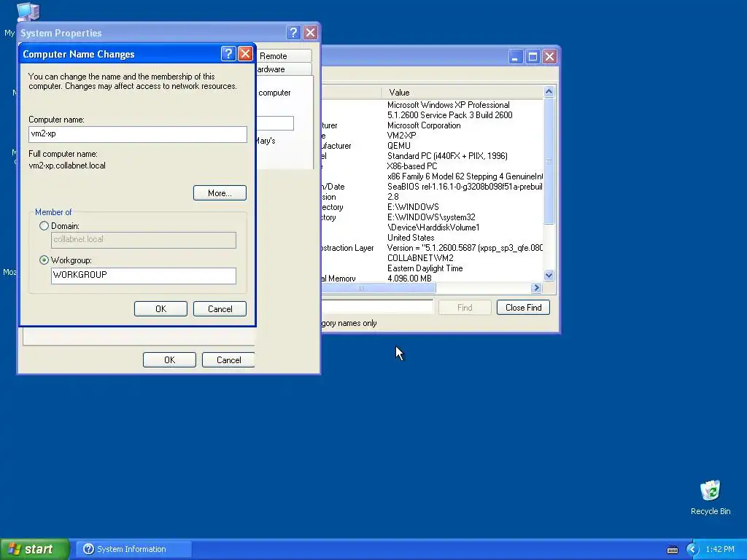The width and height of the screenshot is (747, 560).
Task: Maximize the System Information window
Action: (533, 57)
